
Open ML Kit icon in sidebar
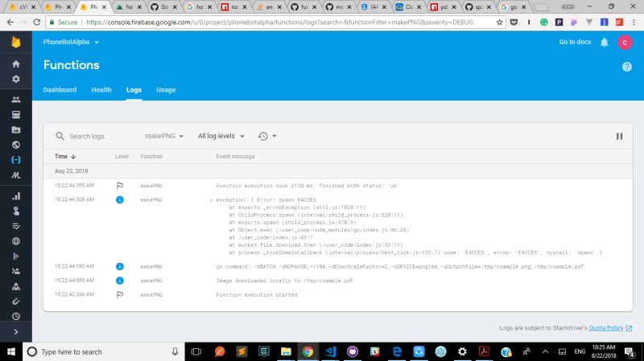16,175
